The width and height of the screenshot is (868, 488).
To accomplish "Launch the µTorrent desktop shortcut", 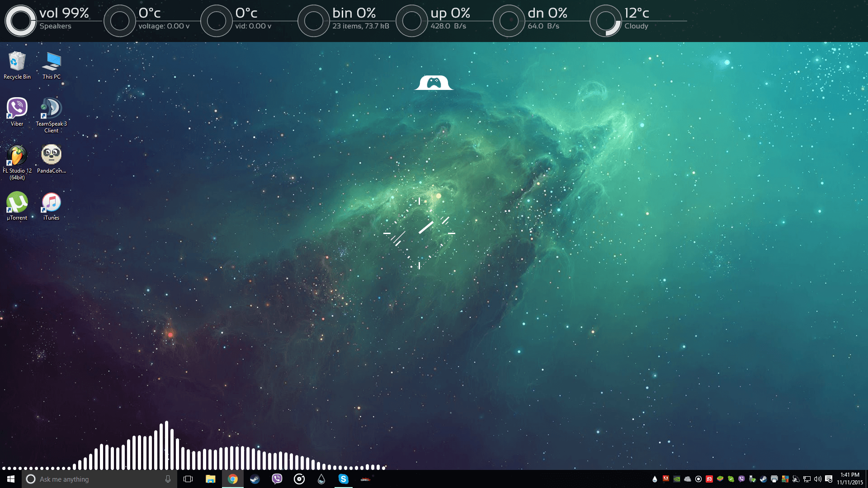I will pos(17,204).
